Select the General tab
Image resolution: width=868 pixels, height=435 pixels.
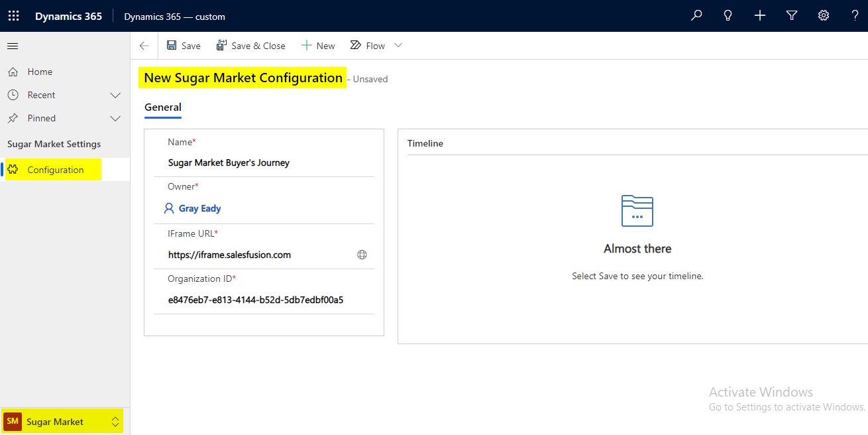(163, 107)
